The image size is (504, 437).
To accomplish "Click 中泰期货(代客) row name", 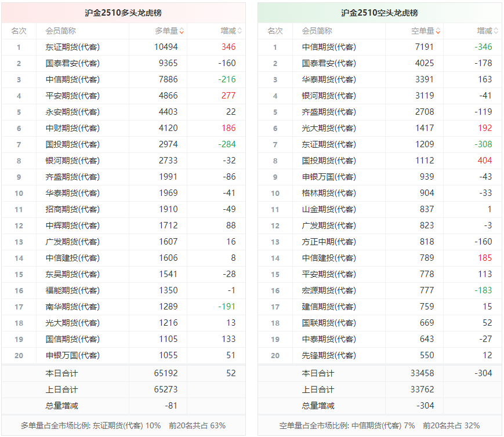I will click(x=329, y=339).
